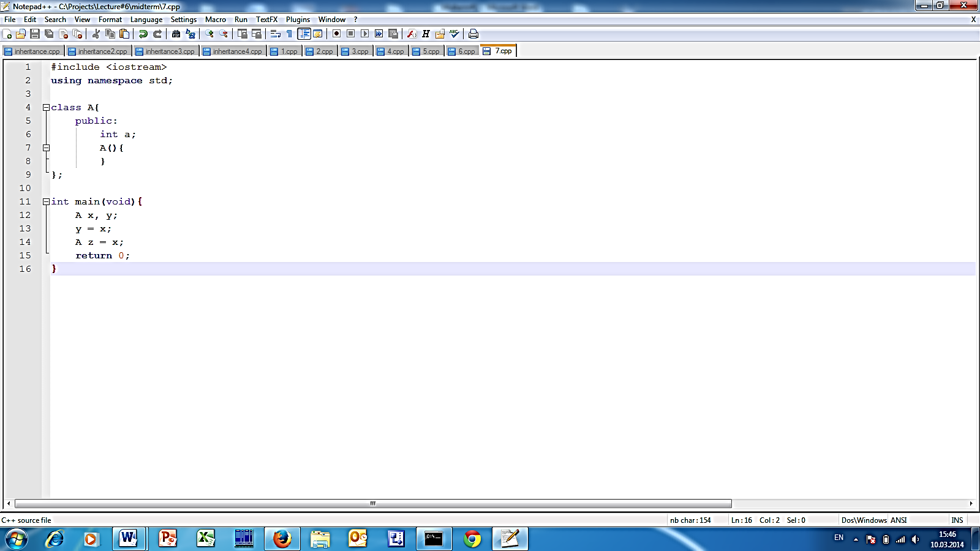Open the Macro menu

[216, 20]
